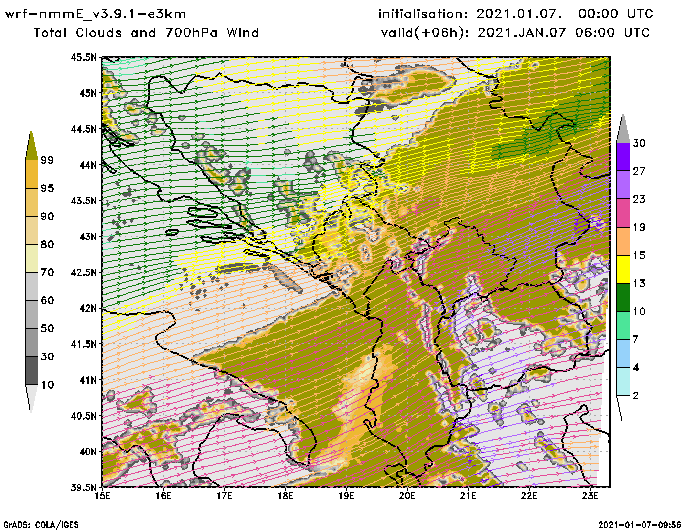Click the '2' value on the wind legend
Viewport: 700px width, 530px height.
click(x=636, y=396)
